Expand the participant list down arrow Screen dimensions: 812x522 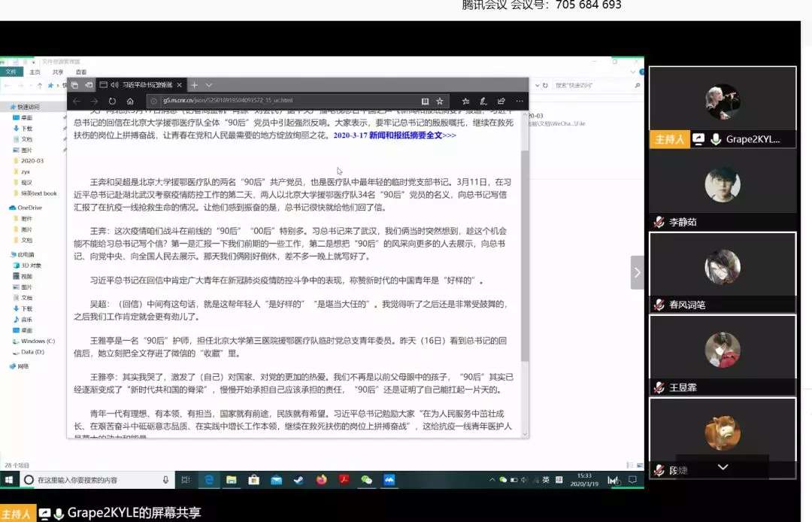723,467
